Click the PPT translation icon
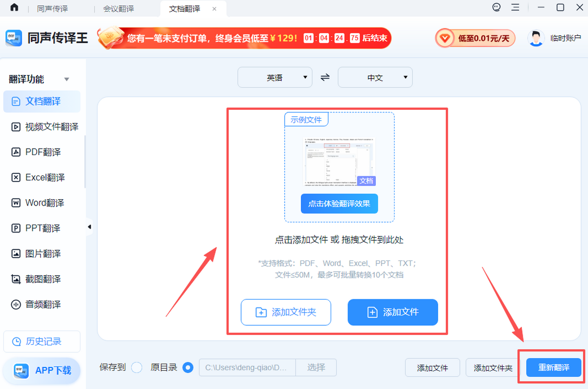Image resolution: width=588 pixels, height=389 pixels. point(16,229)
